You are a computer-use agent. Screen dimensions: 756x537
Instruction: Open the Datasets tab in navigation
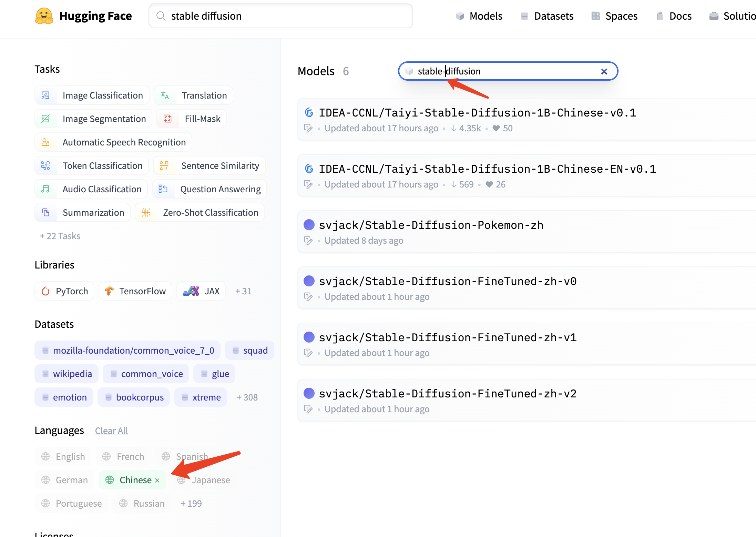[x=547, y=16]
